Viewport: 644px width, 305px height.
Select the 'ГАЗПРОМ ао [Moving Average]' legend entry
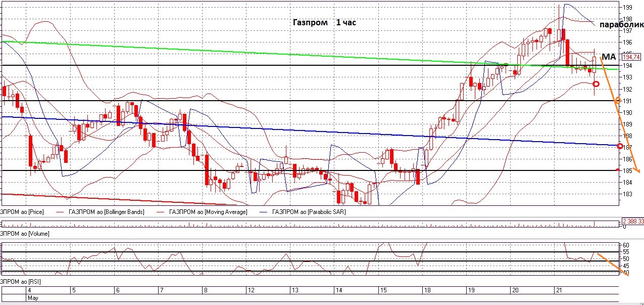[209, 212]
